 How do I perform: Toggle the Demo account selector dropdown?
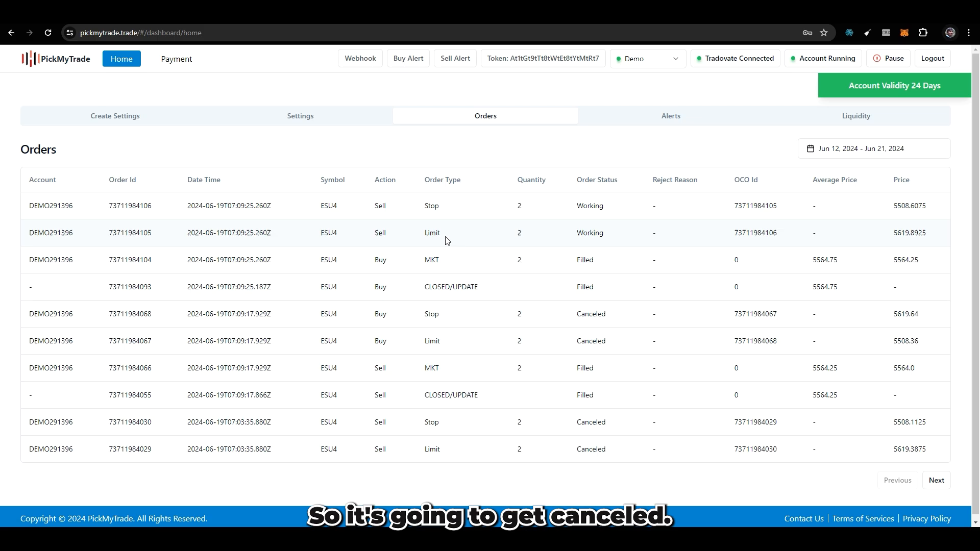click(646, 59)
